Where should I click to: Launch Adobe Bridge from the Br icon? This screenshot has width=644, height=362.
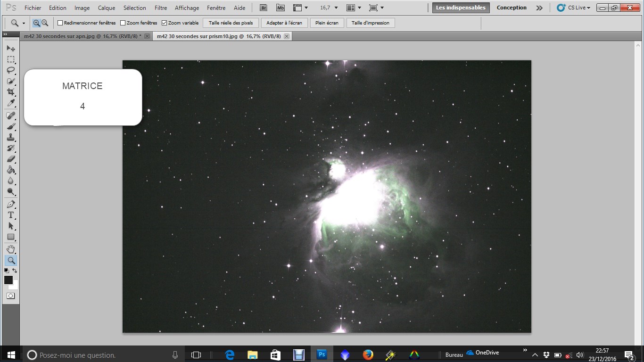tap(264, 8)
